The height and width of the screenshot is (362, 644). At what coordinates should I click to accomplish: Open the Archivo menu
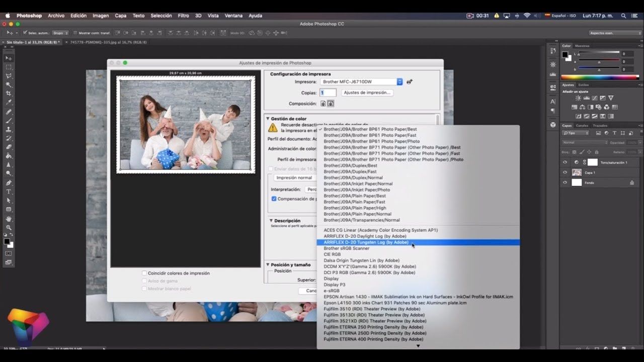[x=56, y=16]
